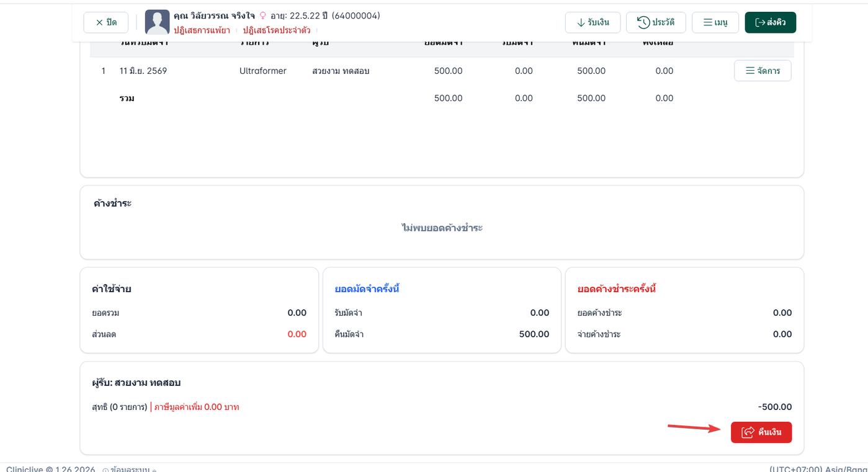View patient ประวัติ history

click(x=656, y=22)
